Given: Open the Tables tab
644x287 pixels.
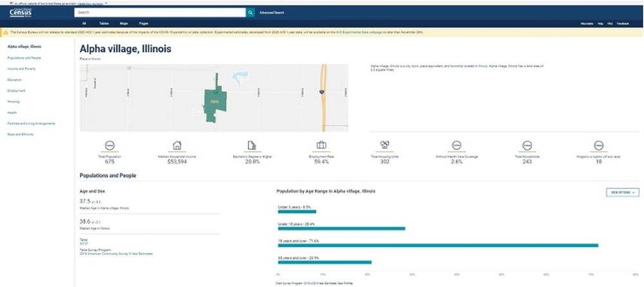Looking at the screenshot, I should [x=104, y=23].
